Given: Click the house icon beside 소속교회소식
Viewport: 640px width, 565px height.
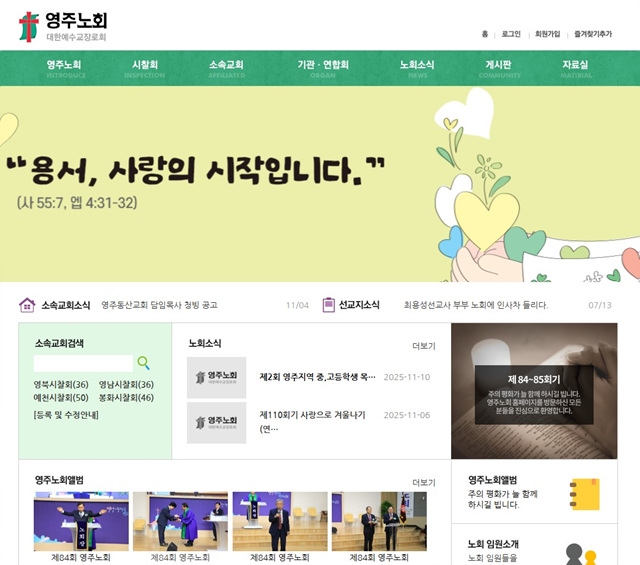Looking at the screenshot, I should tap(27, 305).
